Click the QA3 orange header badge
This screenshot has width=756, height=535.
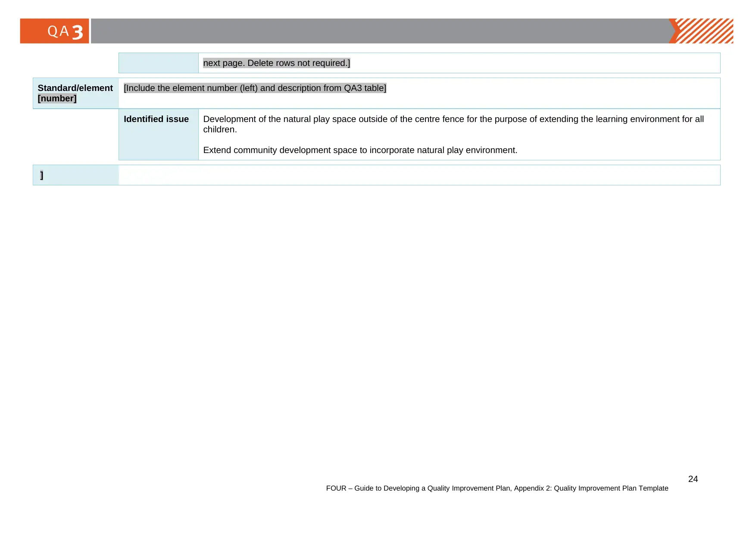pos(54,31)
